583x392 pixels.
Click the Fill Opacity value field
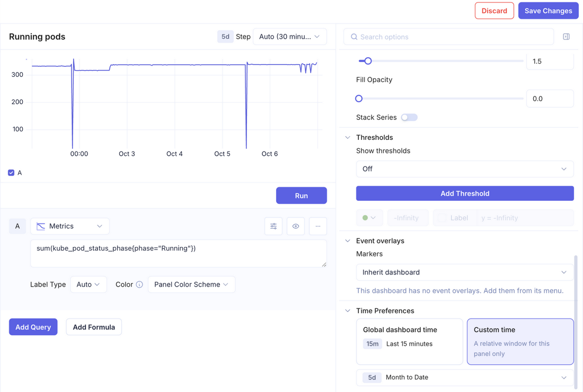pyautogui.click(x=550, y=99)
